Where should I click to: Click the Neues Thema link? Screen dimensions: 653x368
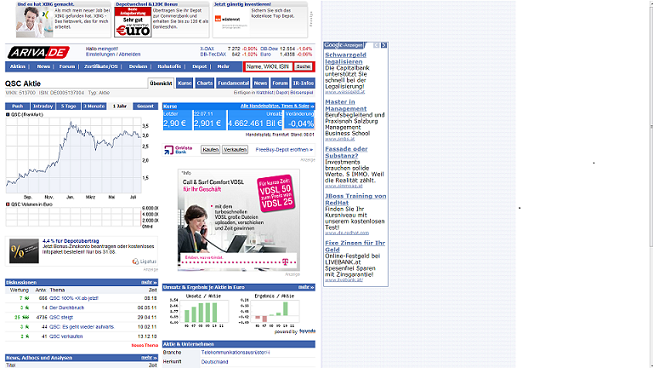(145, 346)
